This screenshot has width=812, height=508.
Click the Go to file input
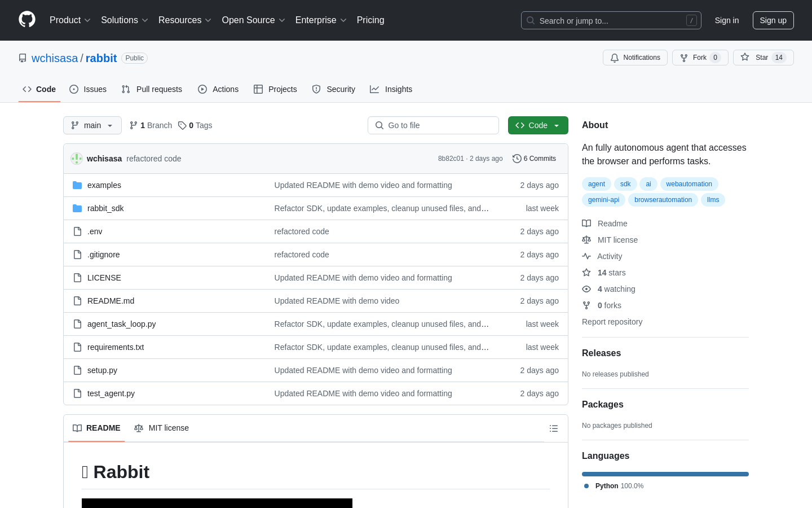433,125
